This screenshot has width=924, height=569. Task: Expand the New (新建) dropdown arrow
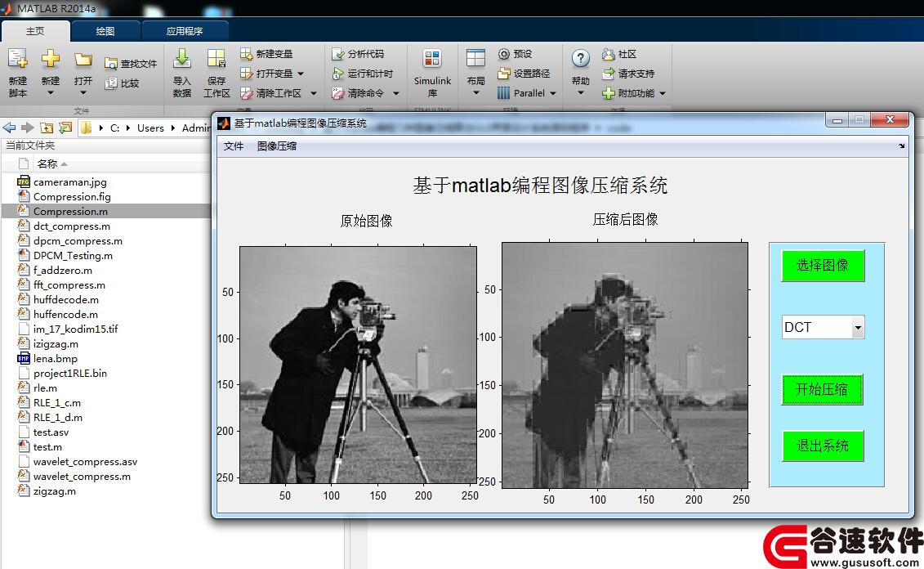click(x=51, y=93)
